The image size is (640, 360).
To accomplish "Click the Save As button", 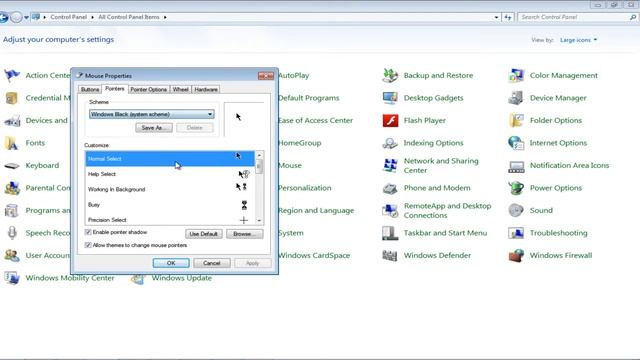I will click(154, 128).
